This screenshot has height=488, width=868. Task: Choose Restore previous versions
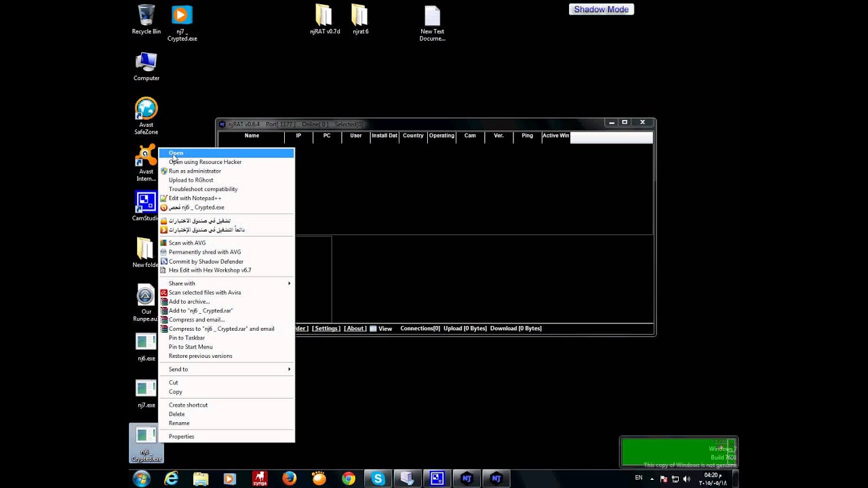[x=226, y=356]
